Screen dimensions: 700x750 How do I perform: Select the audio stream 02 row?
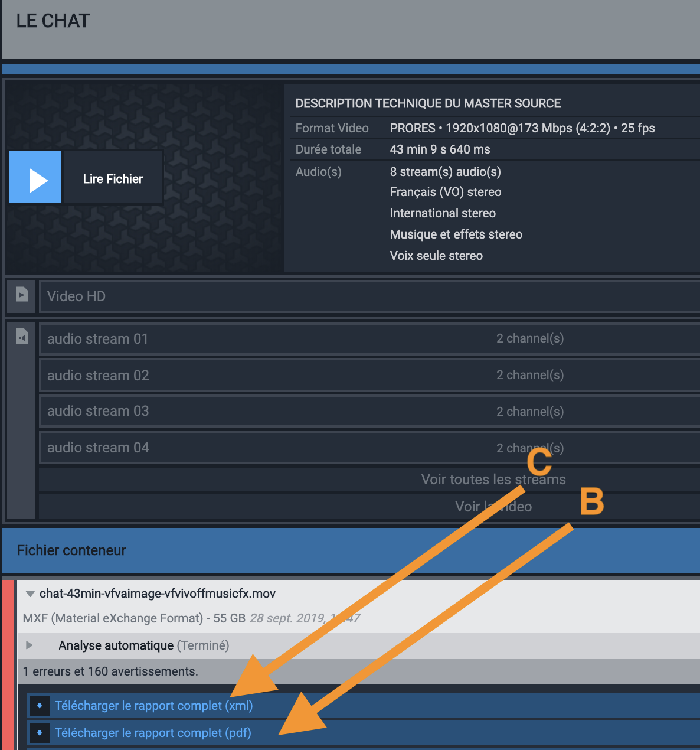tap(369, 376)
